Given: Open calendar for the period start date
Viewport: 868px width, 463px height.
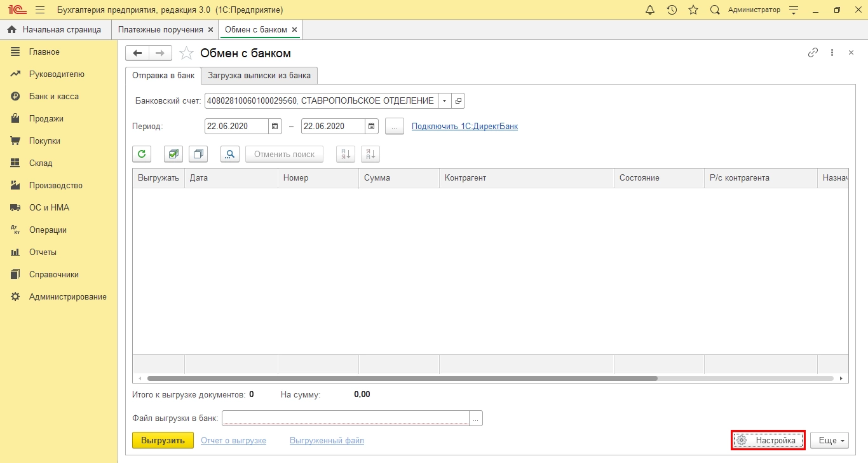Looking at the screenshot, I should pyautogui.click(x=275, y=126).
